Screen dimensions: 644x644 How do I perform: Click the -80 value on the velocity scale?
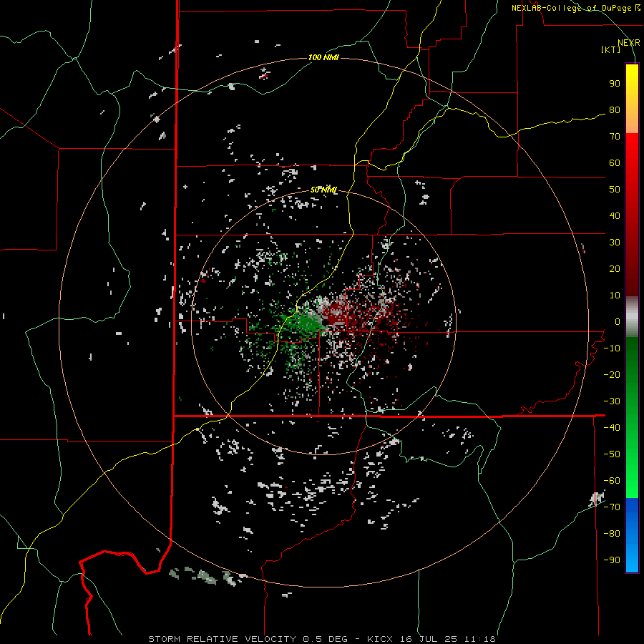point(612,534)
